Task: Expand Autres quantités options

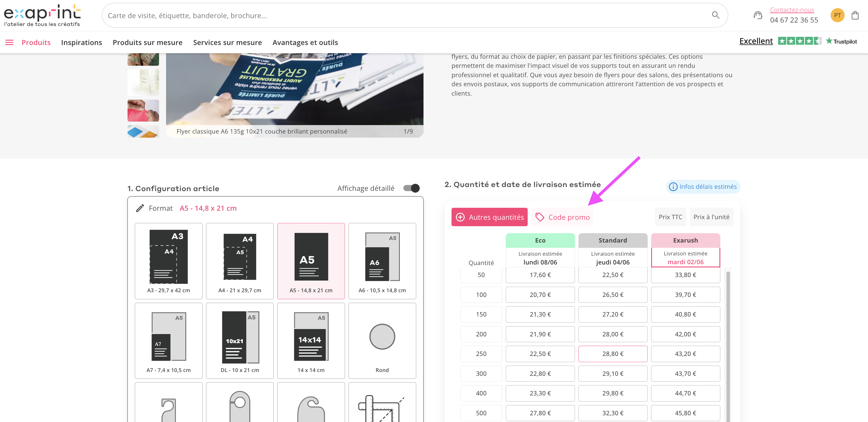Action: click(489, 217)
